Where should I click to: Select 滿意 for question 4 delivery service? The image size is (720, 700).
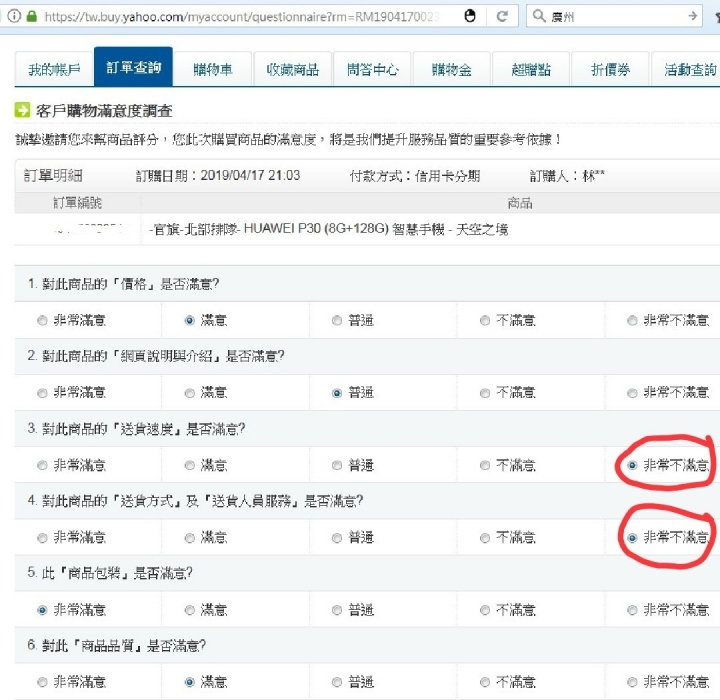point(190,537)
